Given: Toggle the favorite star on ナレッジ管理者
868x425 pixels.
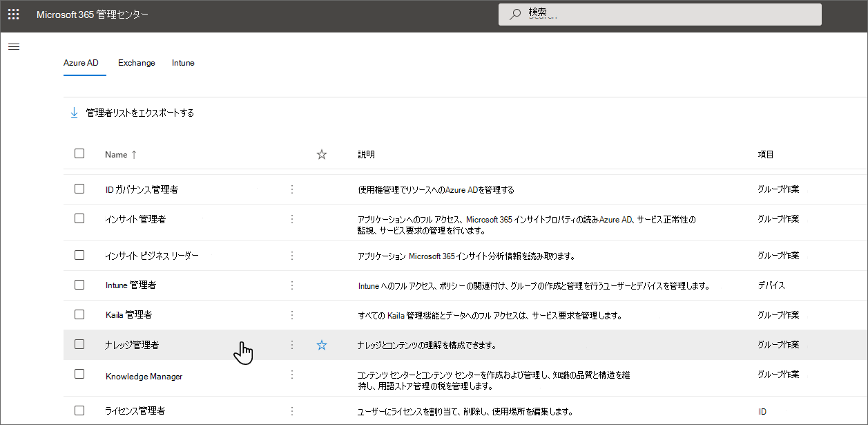Looking at the screenshot, I should pos(321,344).
